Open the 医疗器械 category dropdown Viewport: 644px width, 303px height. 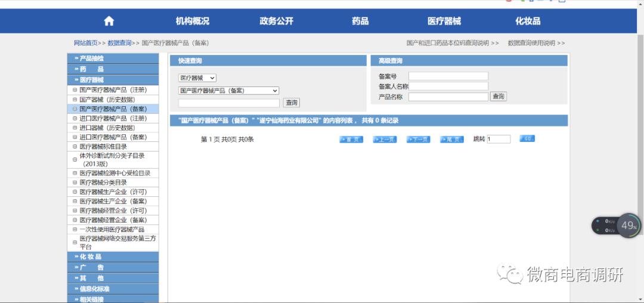coord(197,78)
